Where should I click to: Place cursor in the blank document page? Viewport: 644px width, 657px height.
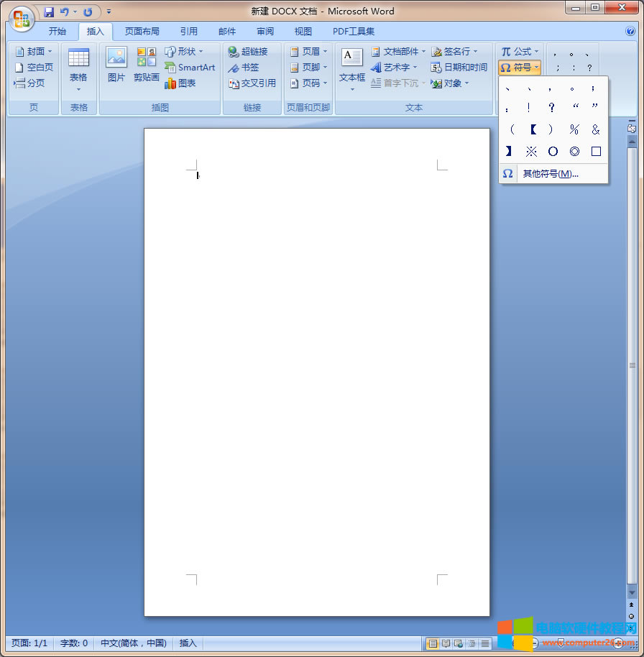[x=317, y=372]
